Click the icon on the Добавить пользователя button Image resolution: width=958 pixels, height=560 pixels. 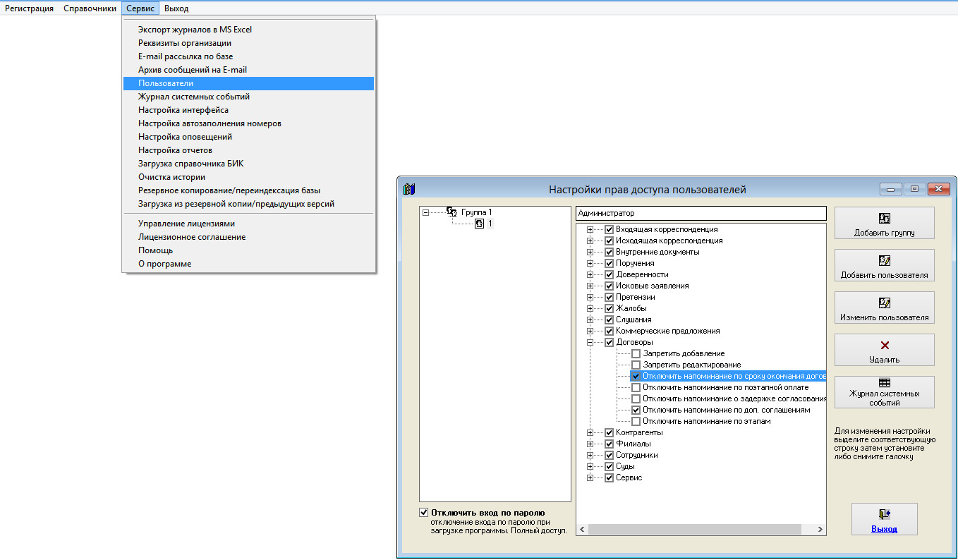[x=885, y=260]
